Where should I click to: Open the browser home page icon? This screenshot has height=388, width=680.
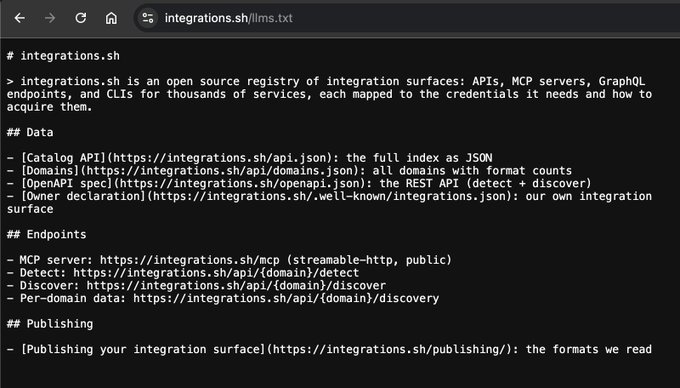(111, 18)
